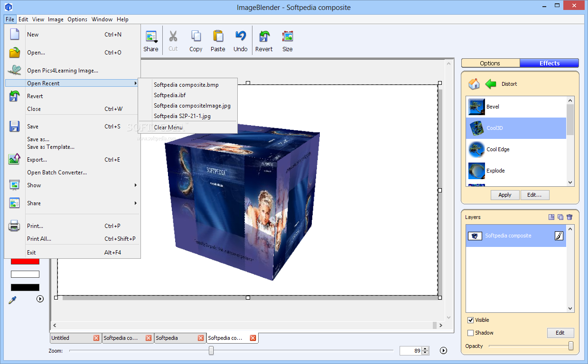Toggle the Visible checkbox
Image resolution: width=588 pixels, height=364 pixels.
[x=470, y=320]
